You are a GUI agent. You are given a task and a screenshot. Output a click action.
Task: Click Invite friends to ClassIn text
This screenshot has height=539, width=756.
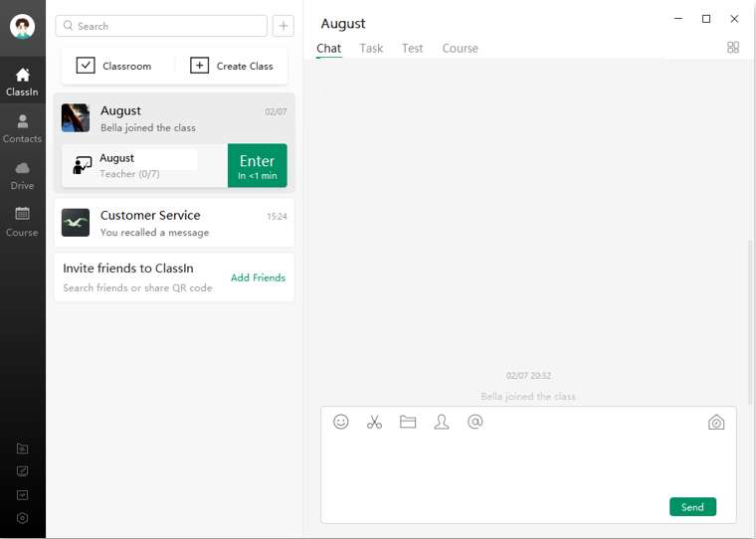tap(128, 269)
